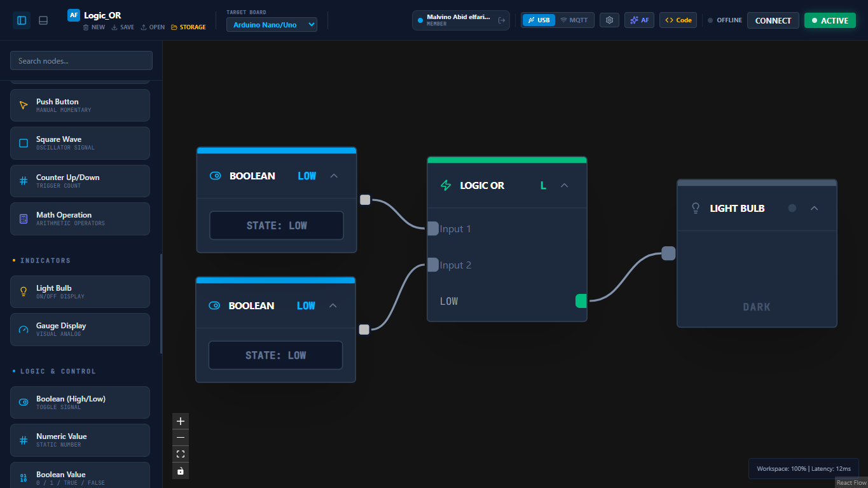Zoom in with the plus control
The width and height of the screenshot is (868, 488).
point(181,421)
